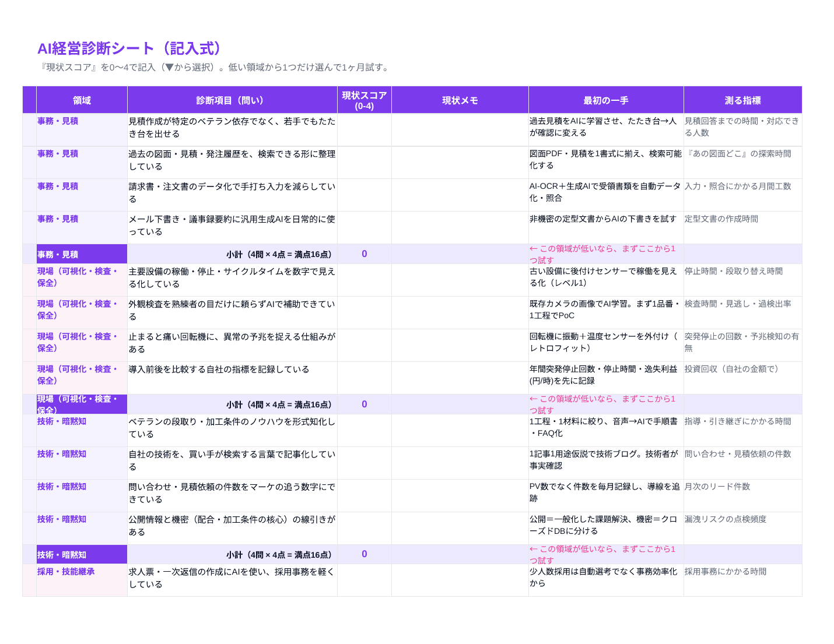
Task: Select cell 'AI-OCR＋生成AIで受領書類を自動データ化・照合'
Action: [606, 195]
